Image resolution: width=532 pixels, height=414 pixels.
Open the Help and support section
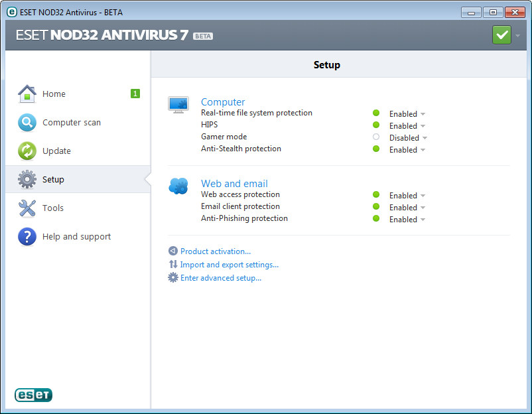pos(78,236)
